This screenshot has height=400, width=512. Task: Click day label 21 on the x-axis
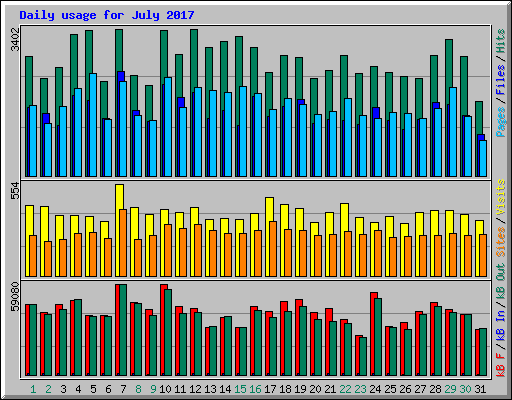(330, 389)
